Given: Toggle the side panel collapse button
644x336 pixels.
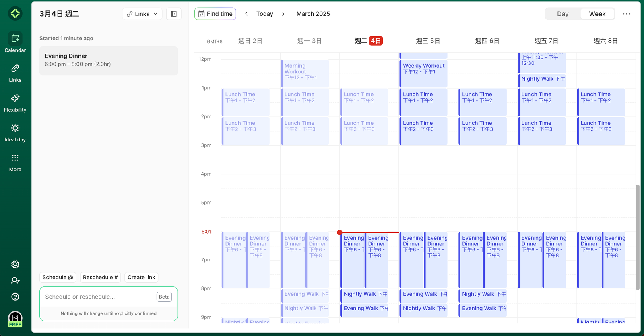Looking at the screenshot, I should [x=174, y=14].
